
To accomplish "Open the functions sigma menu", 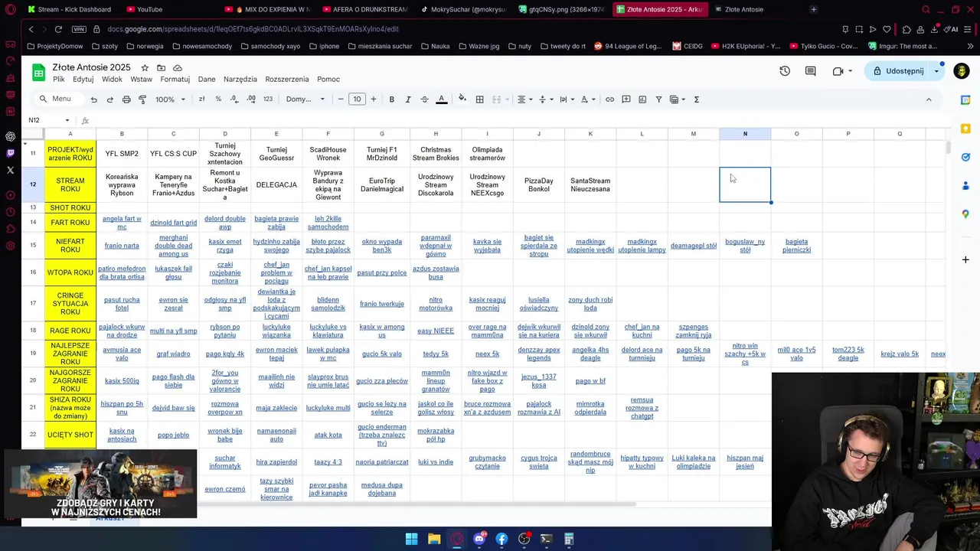I will click(696, 99).
